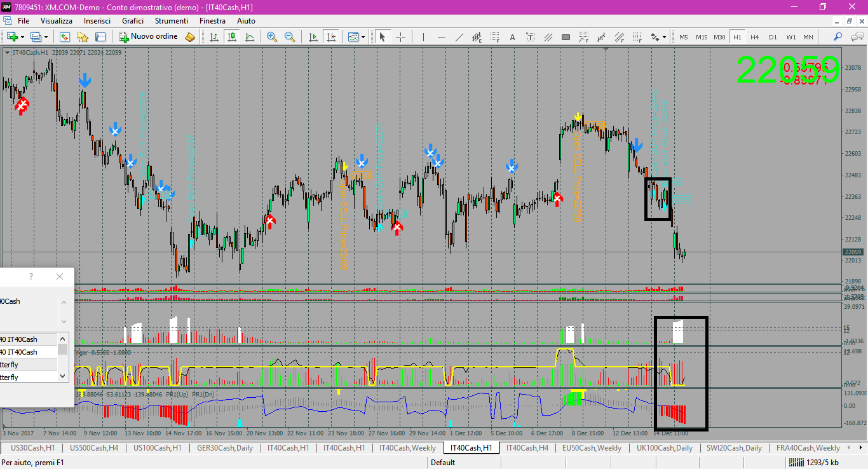Expand the templates dropdown arrow
The image size is (868, 469).
[363, 37]
